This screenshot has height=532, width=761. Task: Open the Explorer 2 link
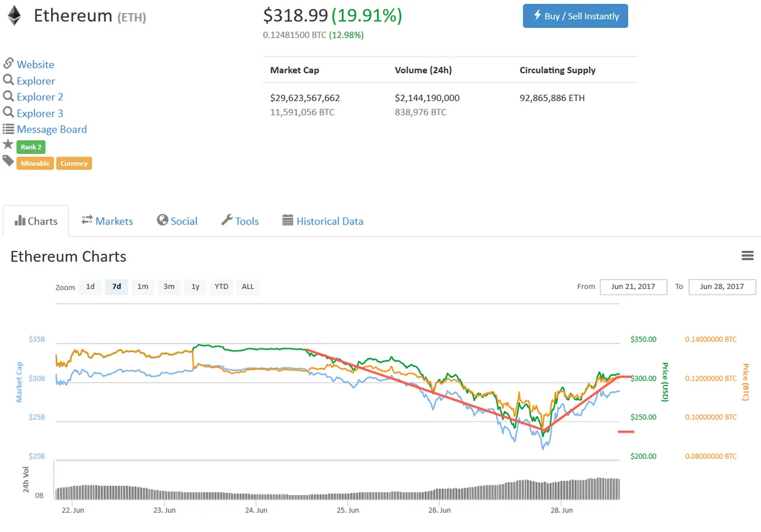[x=40, y=97]
